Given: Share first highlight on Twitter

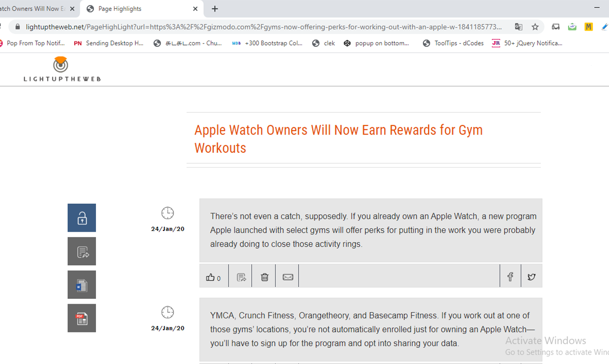Looking at the screenshot, I should 531,277.
